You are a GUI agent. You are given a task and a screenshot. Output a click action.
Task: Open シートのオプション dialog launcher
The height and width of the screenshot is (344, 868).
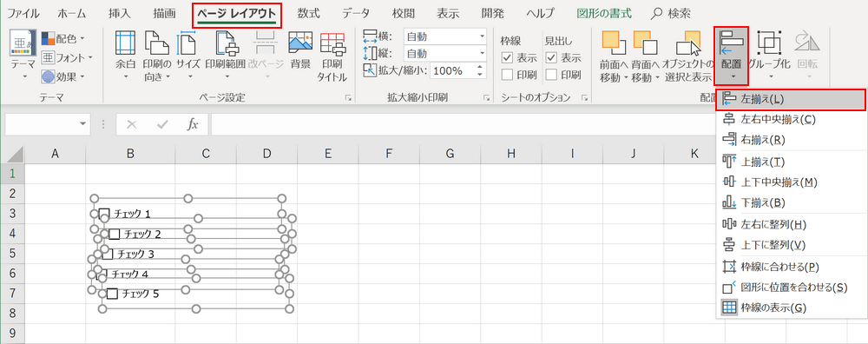[x=584, y=97]
